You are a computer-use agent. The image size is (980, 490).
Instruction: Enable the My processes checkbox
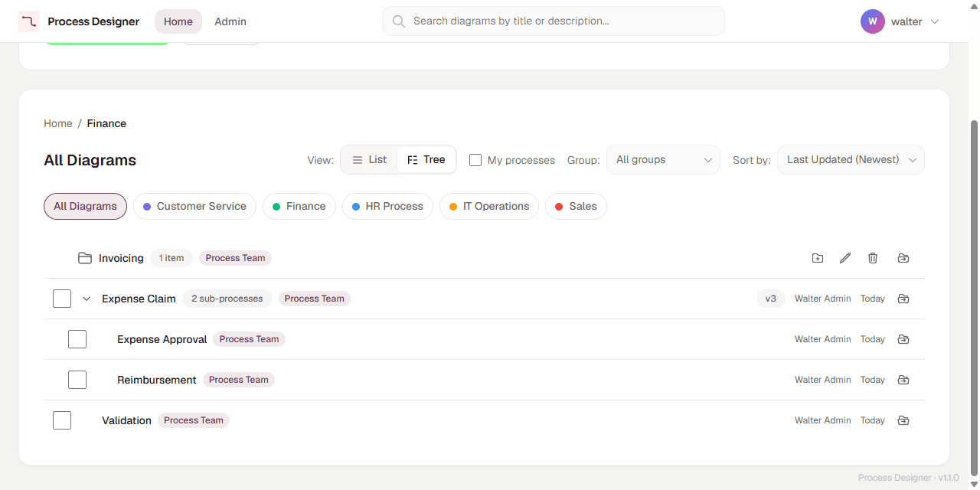point(475,160)
